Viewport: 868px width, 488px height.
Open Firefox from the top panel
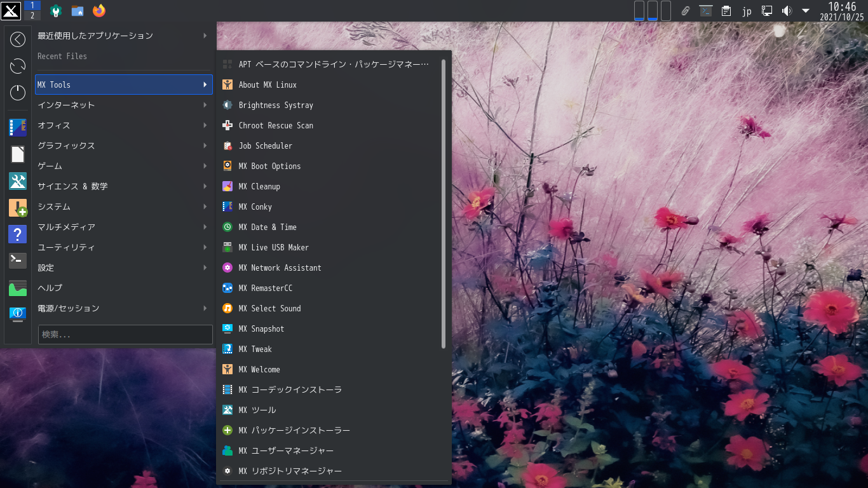pos(98,11)
